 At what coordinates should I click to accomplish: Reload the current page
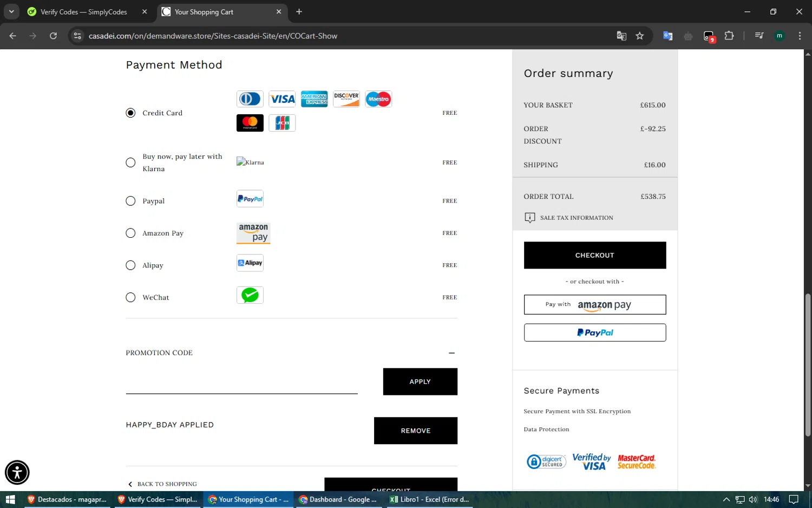point(53,36)
